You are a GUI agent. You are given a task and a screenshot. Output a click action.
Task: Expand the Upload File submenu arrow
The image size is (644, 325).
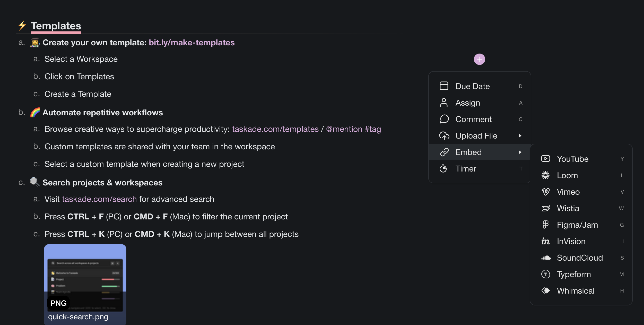click(520, 136)
